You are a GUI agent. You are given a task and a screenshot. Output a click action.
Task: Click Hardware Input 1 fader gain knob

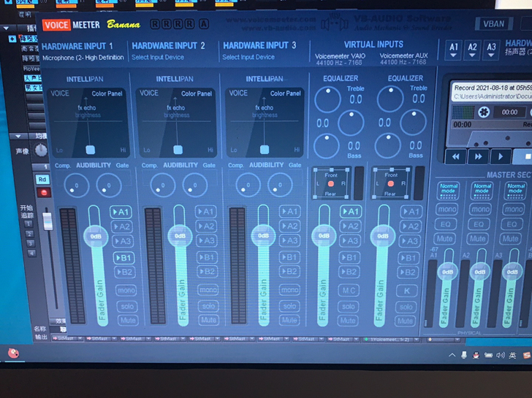(x=96, y=237)
